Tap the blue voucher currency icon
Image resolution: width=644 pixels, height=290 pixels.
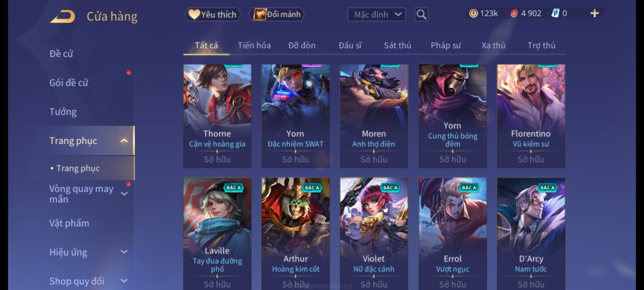coord(555,13)
